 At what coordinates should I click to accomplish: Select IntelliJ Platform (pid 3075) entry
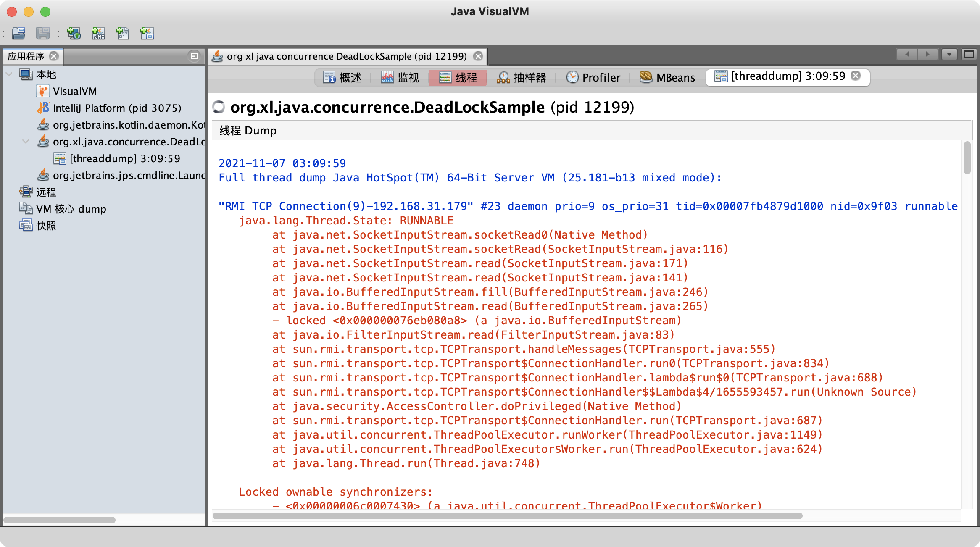point(117,108)
